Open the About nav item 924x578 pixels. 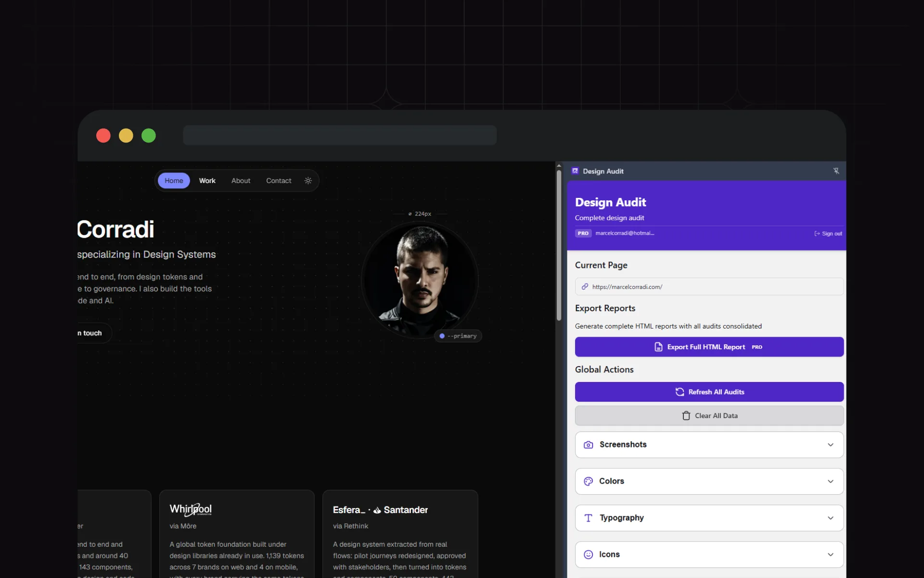241,181
